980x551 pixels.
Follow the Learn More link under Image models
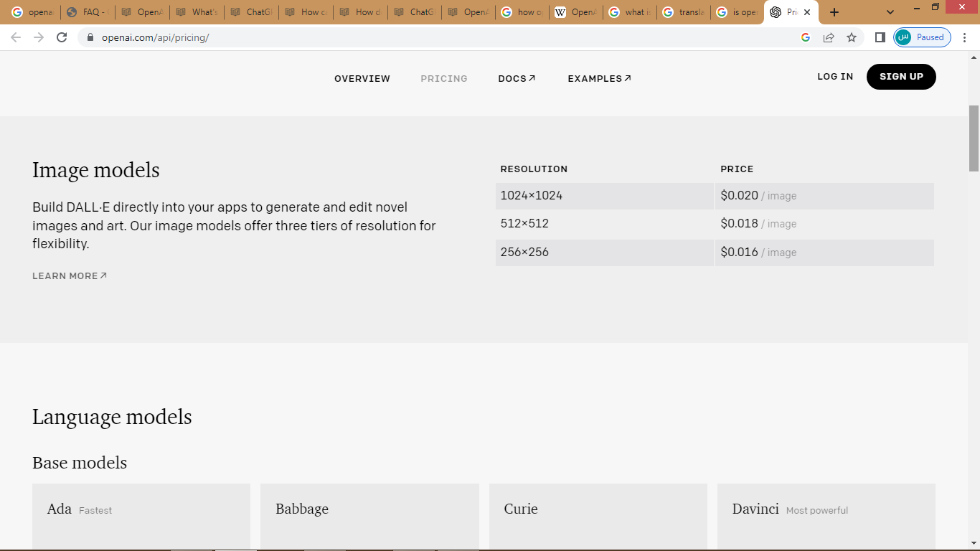pos(70,276)
